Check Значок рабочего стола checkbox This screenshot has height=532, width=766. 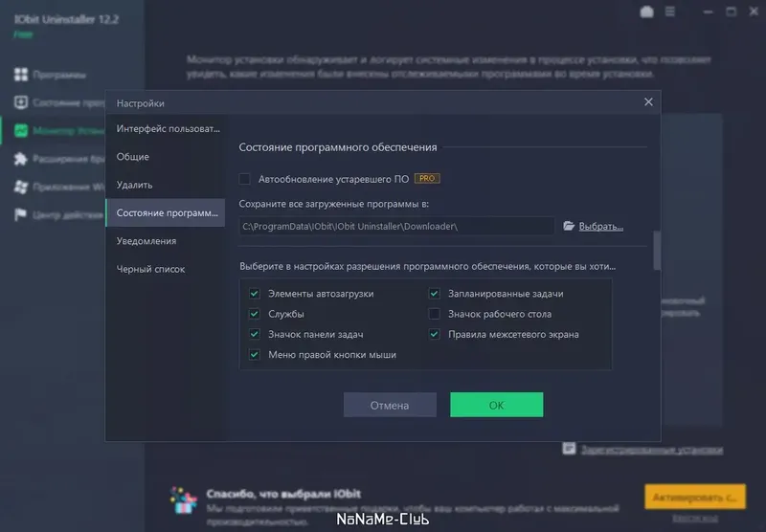tap(434, 314)
